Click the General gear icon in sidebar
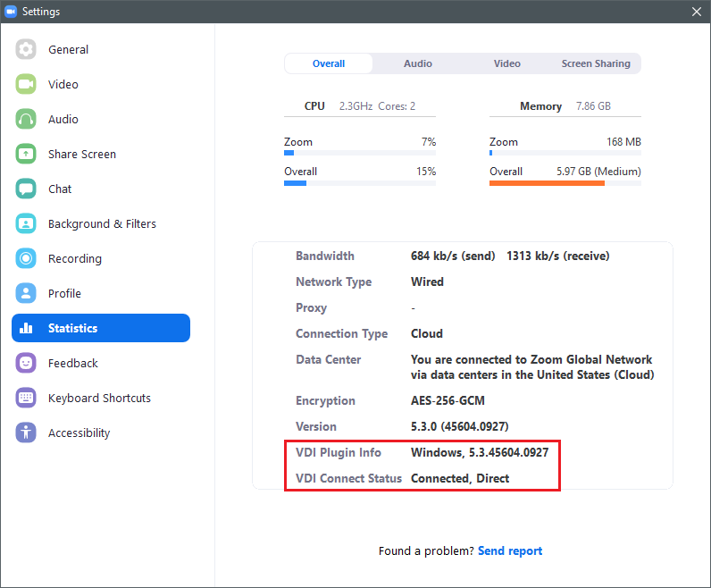Screen dimensions: 711x588 26,50
